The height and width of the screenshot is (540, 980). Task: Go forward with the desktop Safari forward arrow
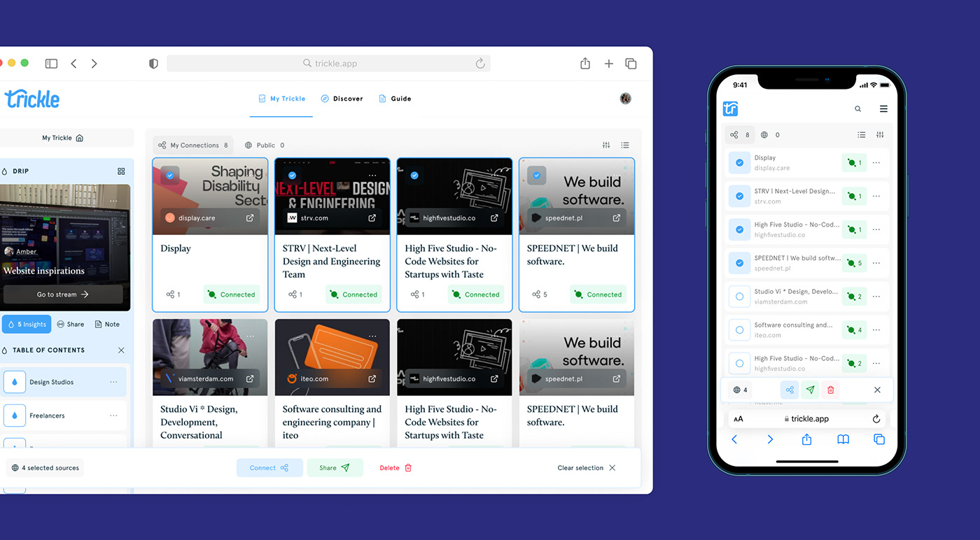tap(94, 64)
